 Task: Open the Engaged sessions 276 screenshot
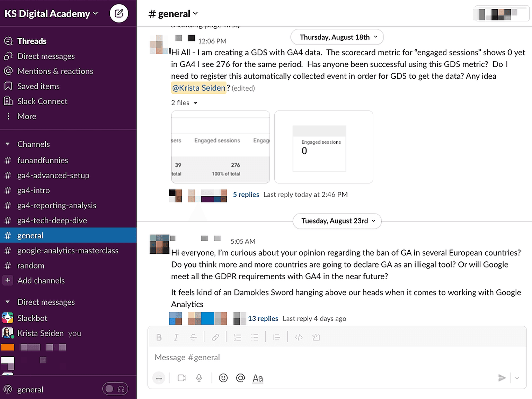220,147
